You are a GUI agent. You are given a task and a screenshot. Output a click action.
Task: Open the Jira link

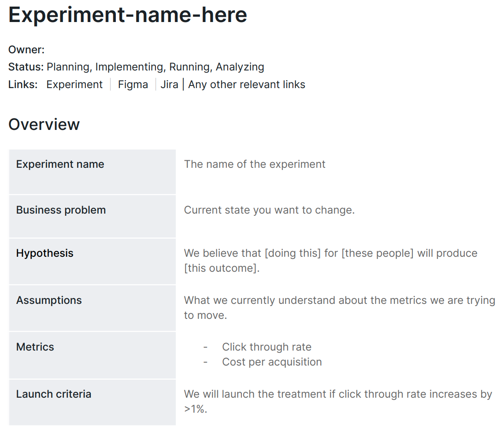pyautogui.click(x=169, y=85)
